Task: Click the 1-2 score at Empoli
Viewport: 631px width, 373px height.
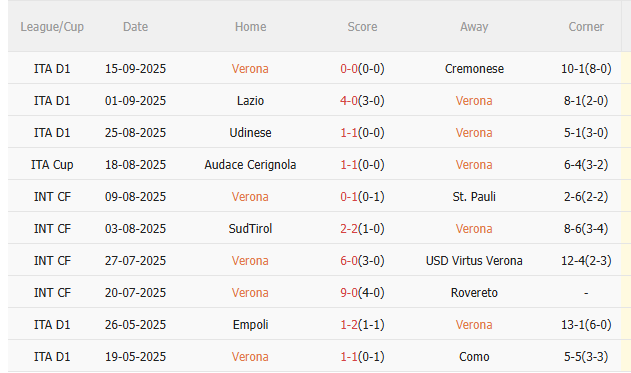Action: click(x=349, y=325)
